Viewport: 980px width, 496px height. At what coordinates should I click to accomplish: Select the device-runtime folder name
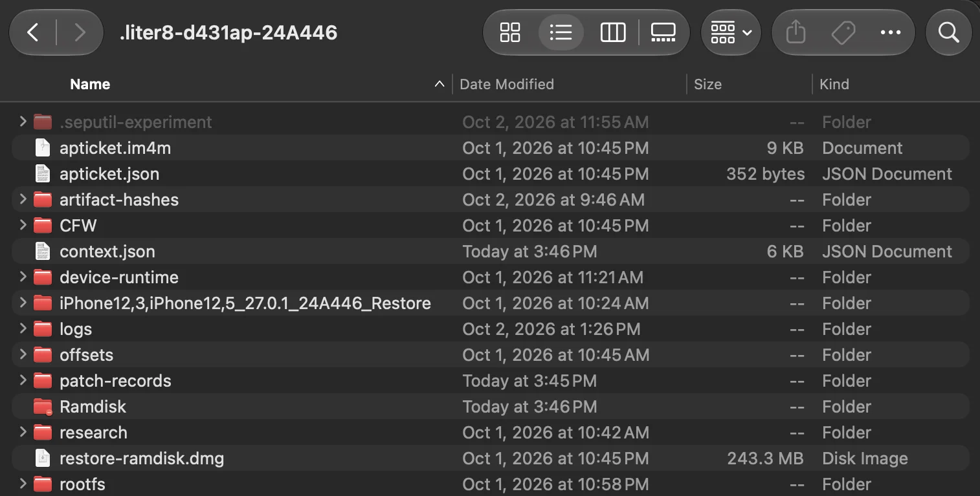pos(119,277)
